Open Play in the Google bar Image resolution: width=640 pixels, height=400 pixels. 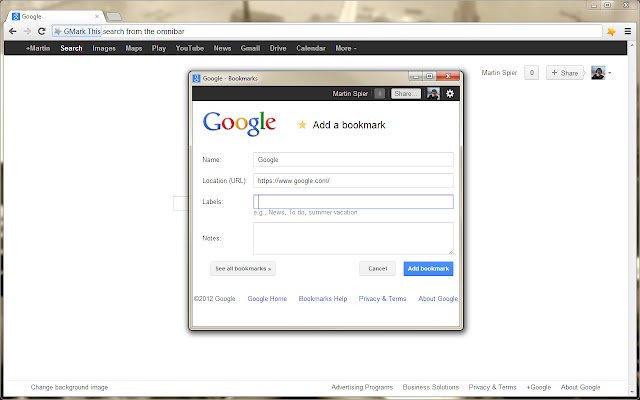(x=159, y=48)
